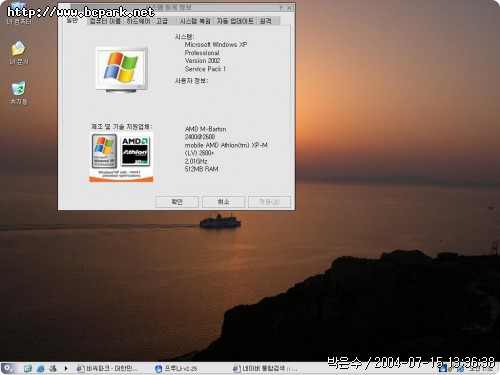Viewport: 500px width, 375px height.
Task: Open the 원격 tab
Action: point(266,21)
